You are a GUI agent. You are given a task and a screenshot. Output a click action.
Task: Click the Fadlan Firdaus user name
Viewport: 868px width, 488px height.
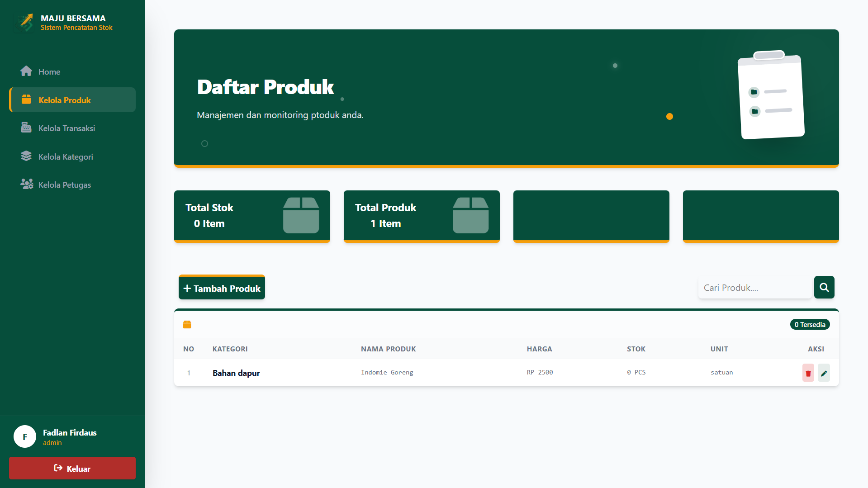(x=70, y=432)
